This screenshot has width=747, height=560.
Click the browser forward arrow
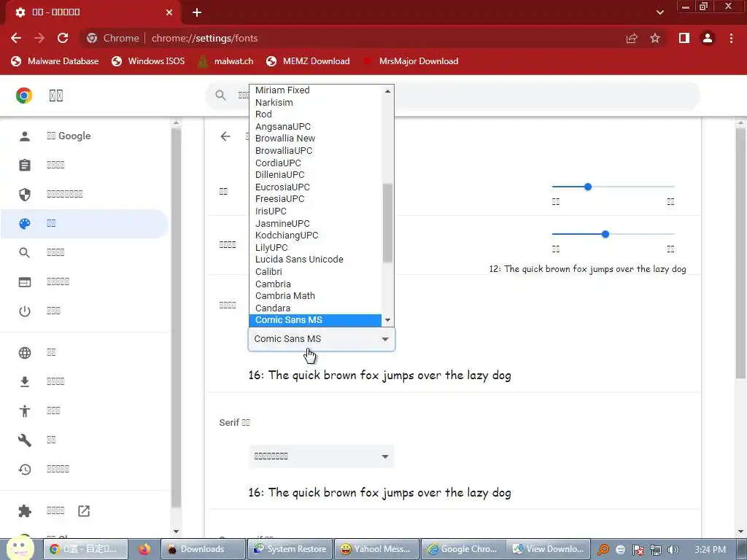[x=39, y=38]
